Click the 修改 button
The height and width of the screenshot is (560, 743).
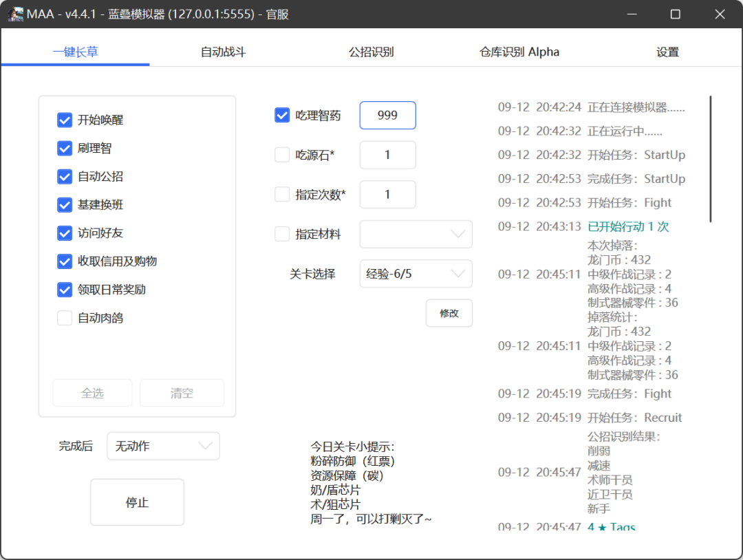point(449,313)
